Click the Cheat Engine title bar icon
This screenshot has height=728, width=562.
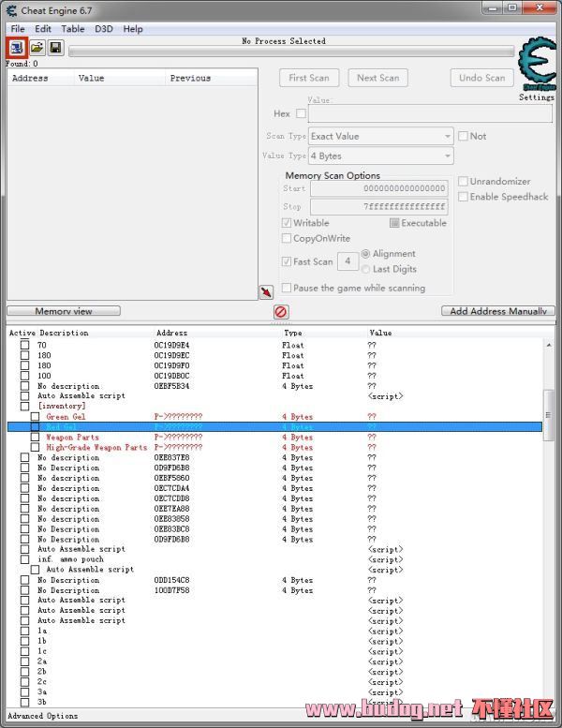coord(11,10)
